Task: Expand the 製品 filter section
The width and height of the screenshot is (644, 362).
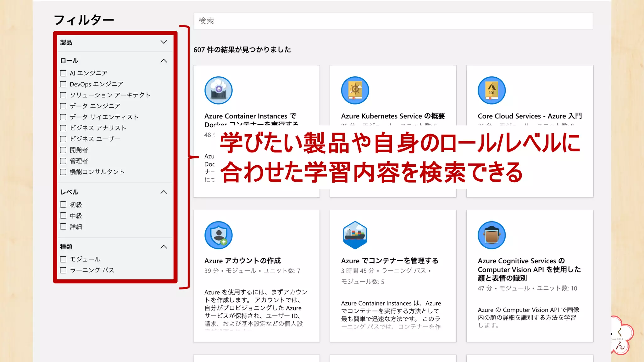Action: (164, 42)
